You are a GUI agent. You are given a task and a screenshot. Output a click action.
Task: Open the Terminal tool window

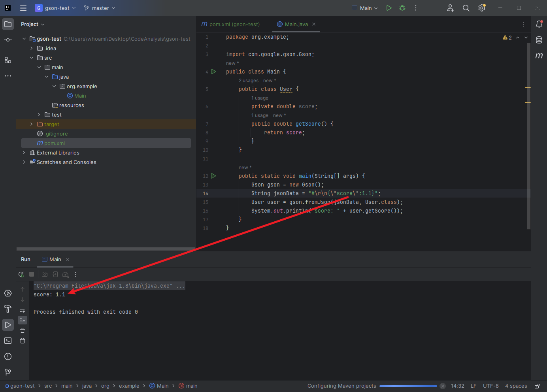point(8,341)
